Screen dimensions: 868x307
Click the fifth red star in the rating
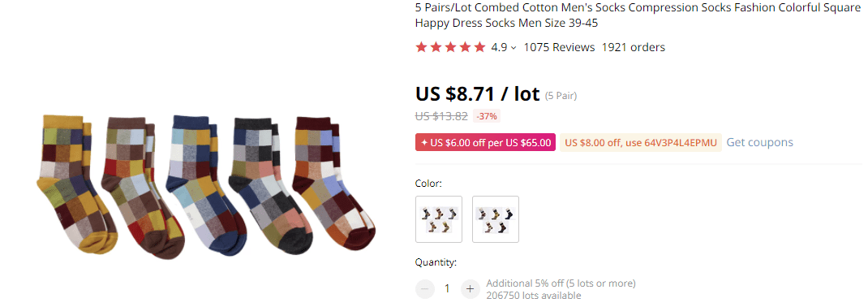pos(479,47)
